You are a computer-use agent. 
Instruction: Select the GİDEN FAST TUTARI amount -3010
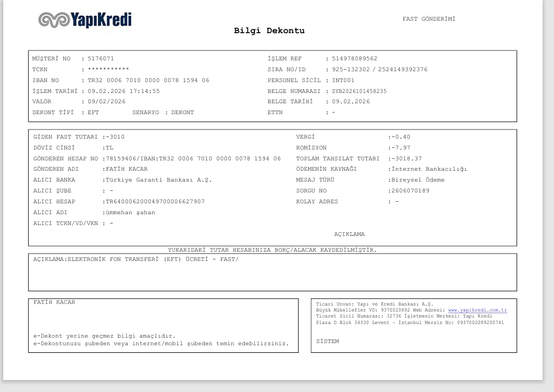click(x=115, y=137)
